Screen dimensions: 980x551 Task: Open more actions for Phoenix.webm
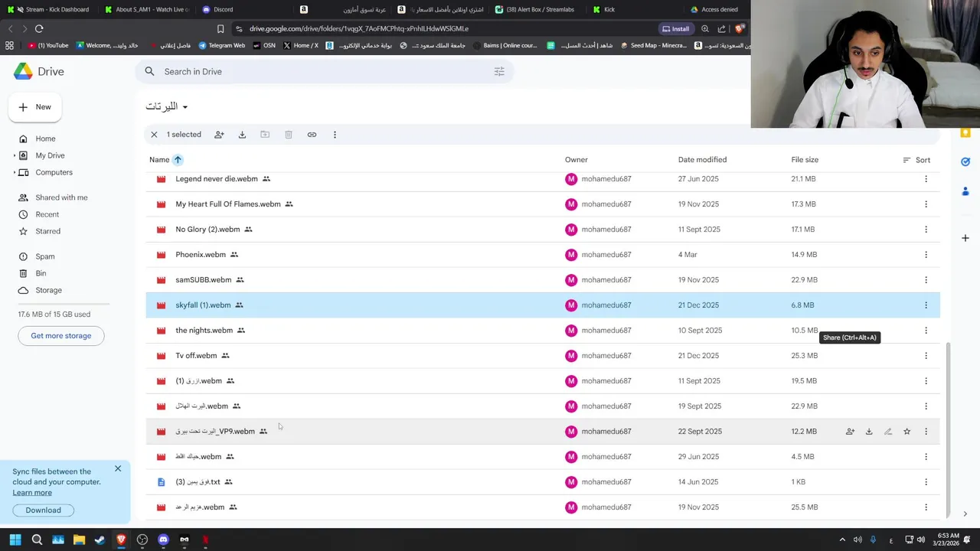click(926, 255)
